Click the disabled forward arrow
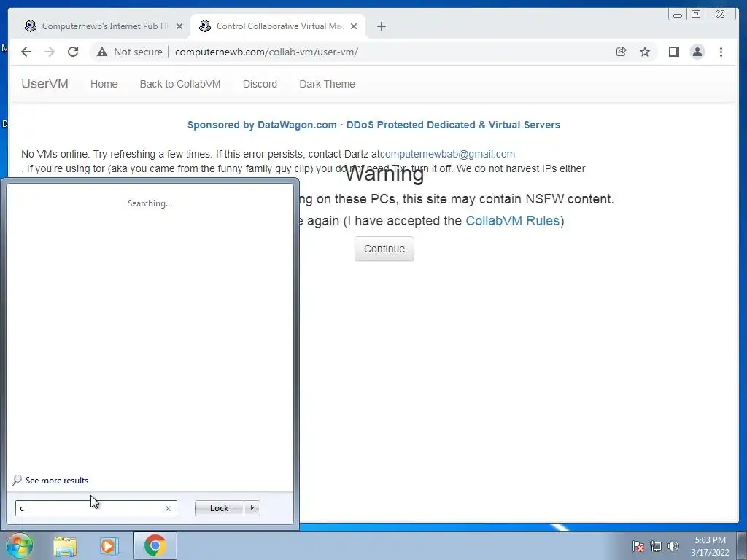 [x=50, y=52]
